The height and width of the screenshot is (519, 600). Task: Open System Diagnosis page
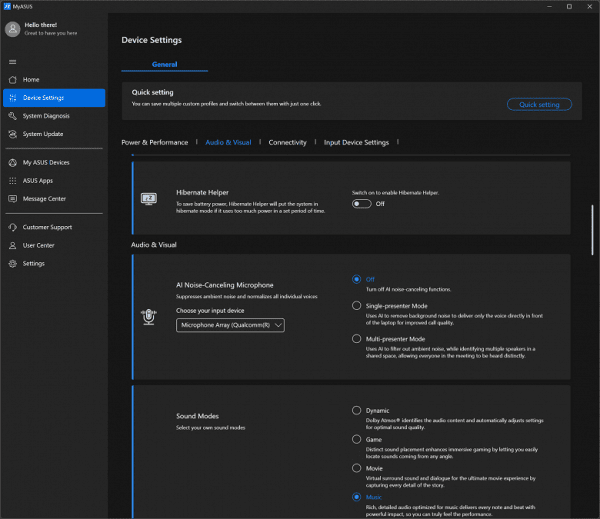(46, 116)
